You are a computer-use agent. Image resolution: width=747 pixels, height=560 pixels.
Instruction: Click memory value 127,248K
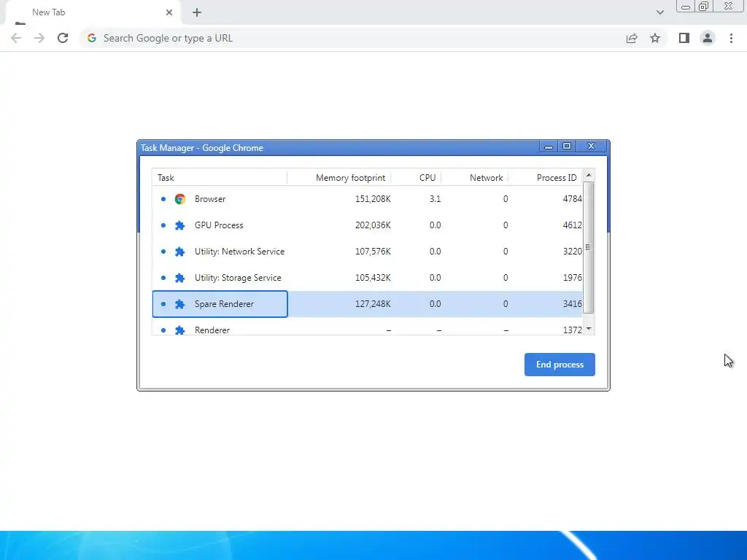(x=373, y=304)
